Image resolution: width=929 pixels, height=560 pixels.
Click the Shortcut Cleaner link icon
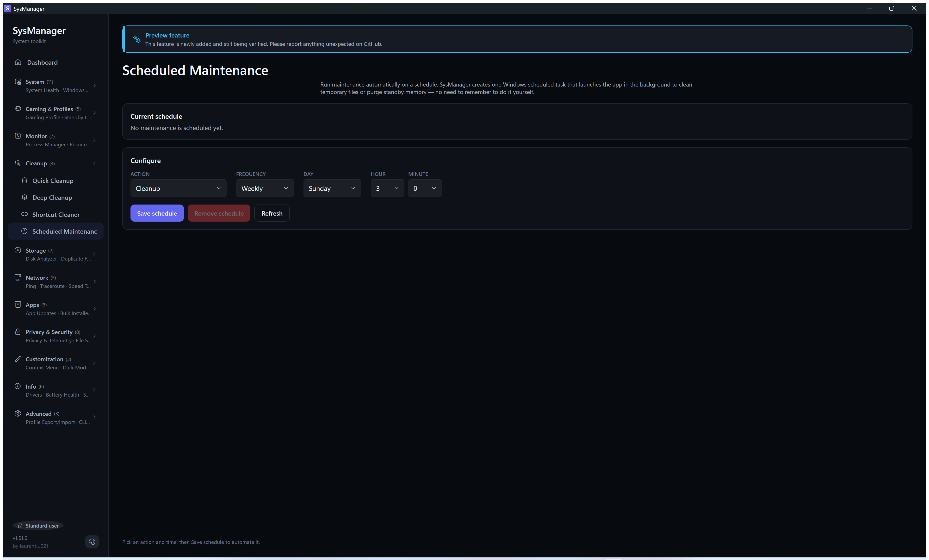pos(25,214)
